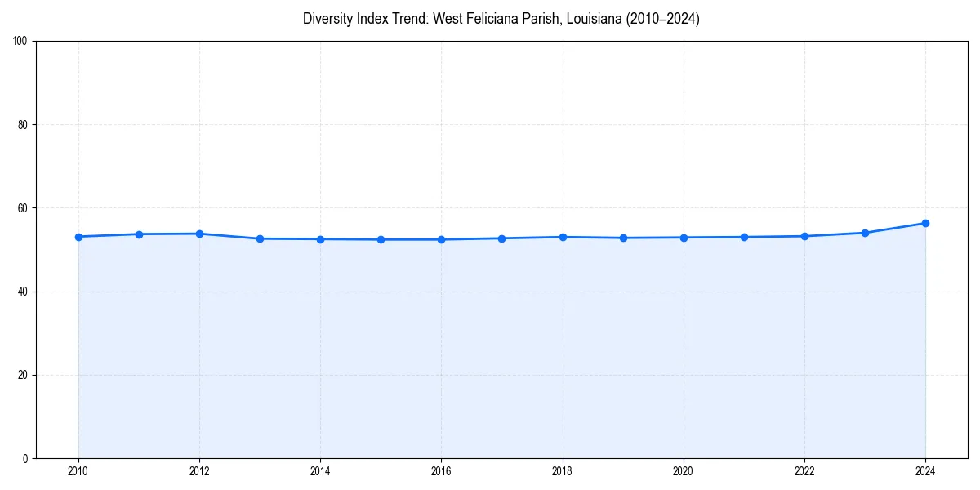Select the 2018 data point marker
This screenshot has height=490, width=980.
pos(562,236)
